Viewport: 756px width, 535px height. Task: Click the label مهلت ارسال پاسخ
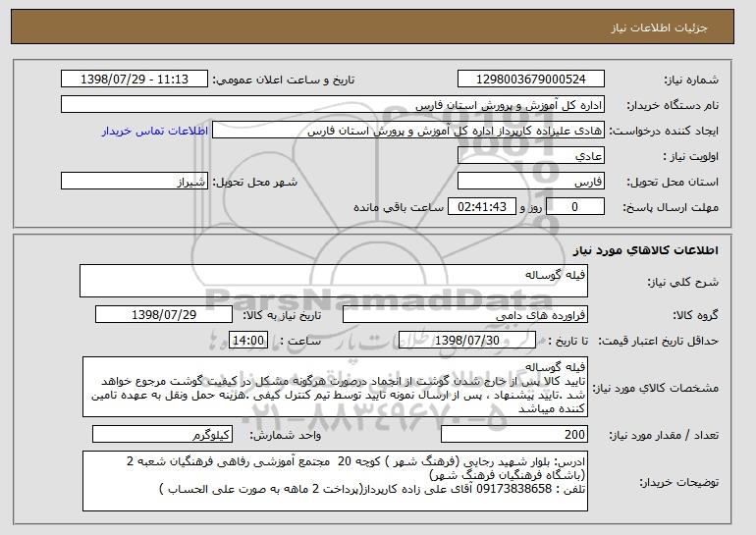click(x=671, y=207)
